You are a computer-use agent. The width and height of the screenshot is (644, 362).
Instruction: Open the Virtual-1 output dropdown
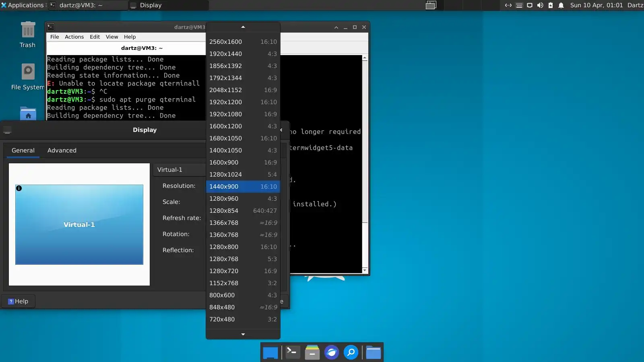point(180,170)
